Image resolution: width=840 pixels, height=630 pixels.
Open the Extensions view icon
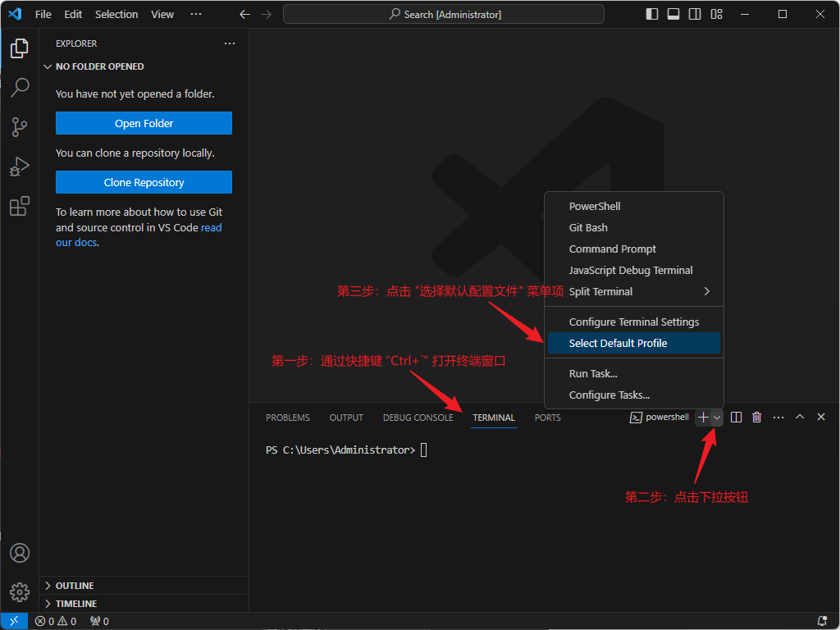20,206
